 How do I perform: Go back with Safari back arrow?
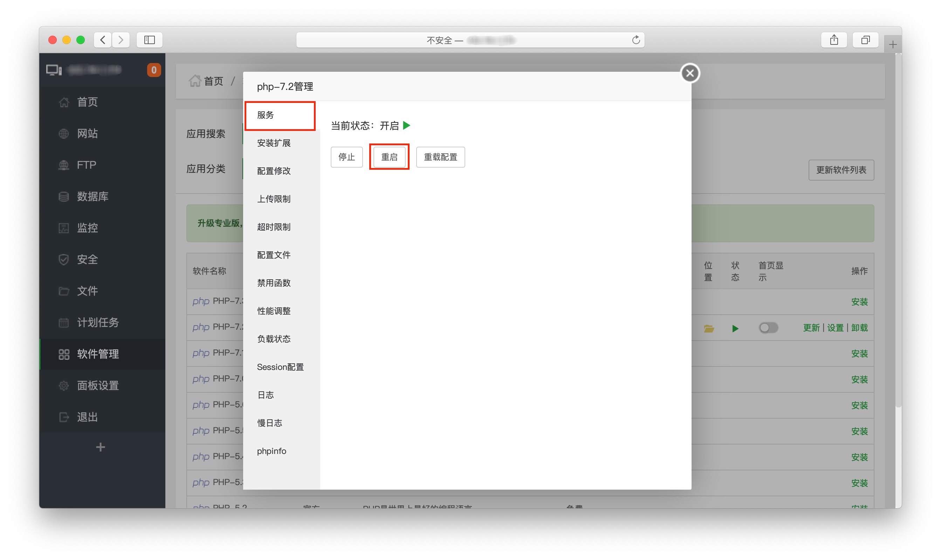[103, 40]
